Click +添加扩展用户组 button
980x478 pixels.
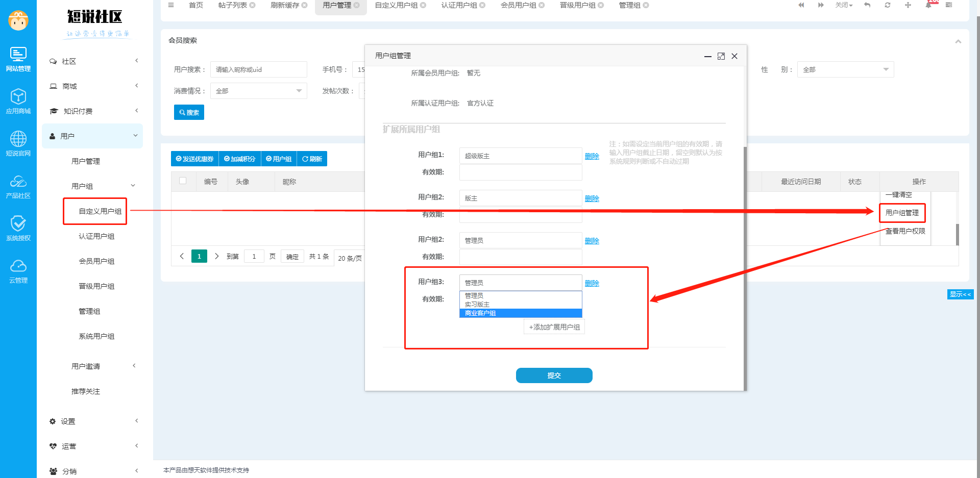(x=554, y=327)
